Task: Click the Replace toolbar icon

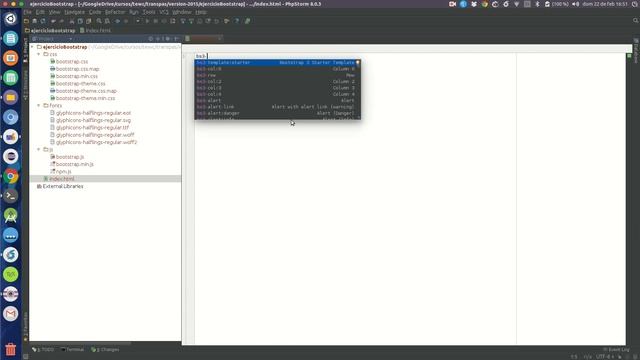Action: click(x=107, y=21)
